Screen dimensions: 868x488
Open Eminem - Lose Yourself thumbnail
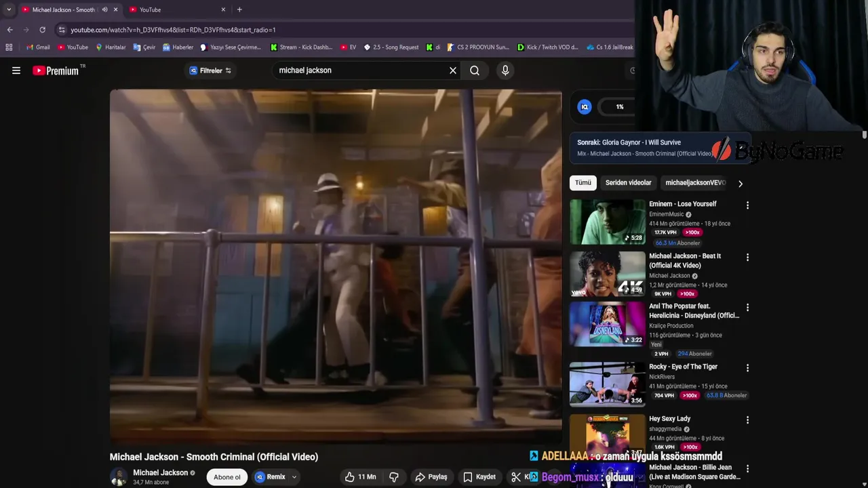(608, 221)
